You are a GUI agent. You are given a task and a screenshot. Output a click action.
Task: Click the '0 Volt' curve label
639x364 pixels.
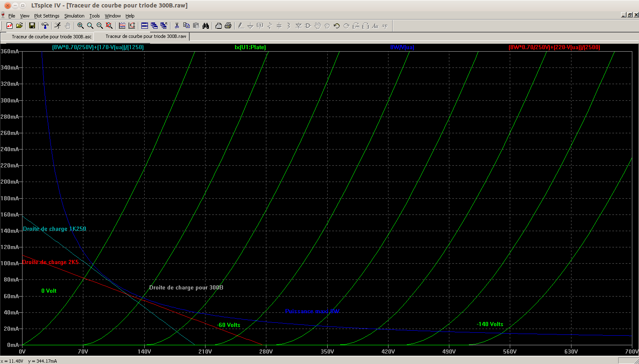[x=49, y=291]
